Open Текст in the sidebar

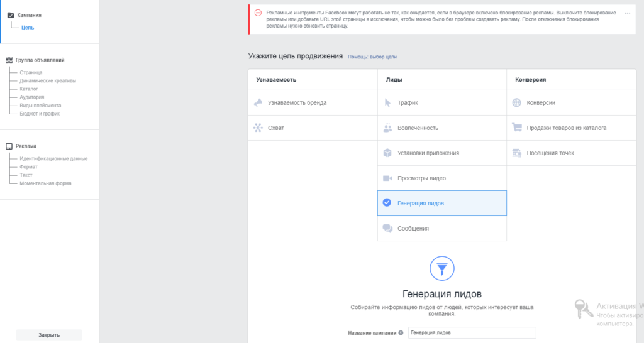pos(26,175)
